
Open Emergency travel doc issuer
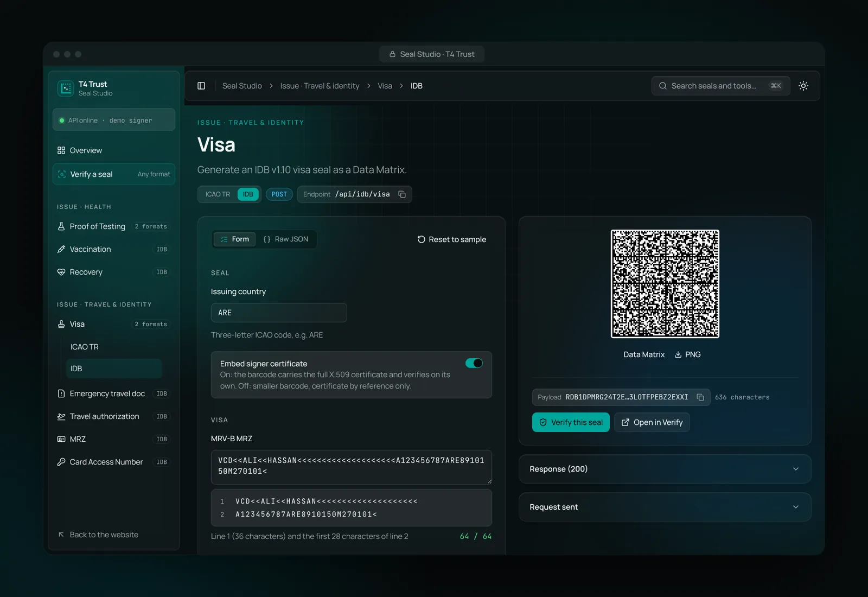114,393
